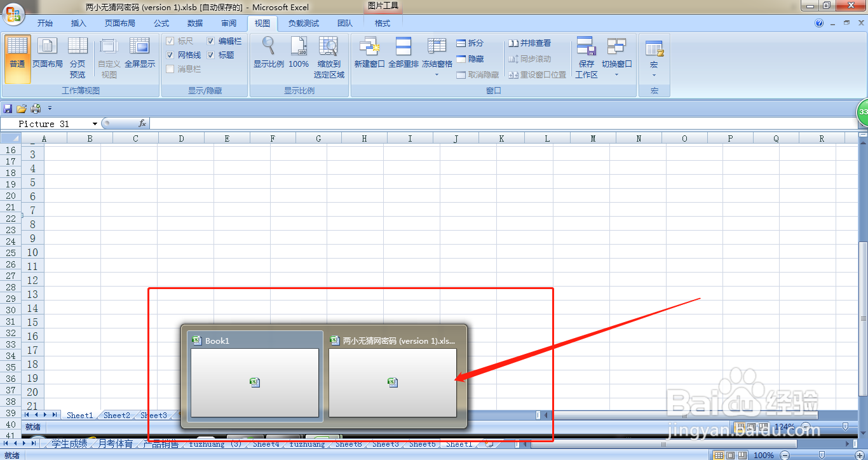Screen dimensions: 868x460
Task: Select the Sheet8 sheet tab
Action: pyautogui.click(x=349, y=444)
